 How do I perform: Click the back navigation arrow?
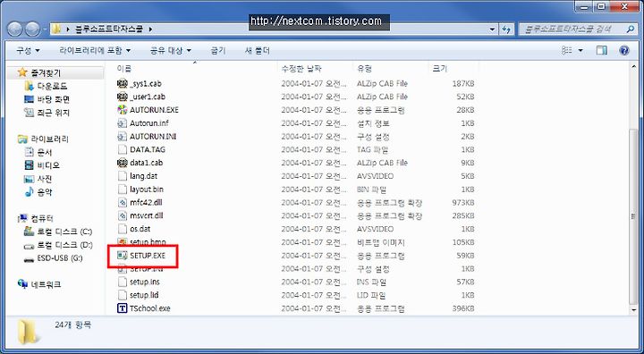click(x=15, y=29)
